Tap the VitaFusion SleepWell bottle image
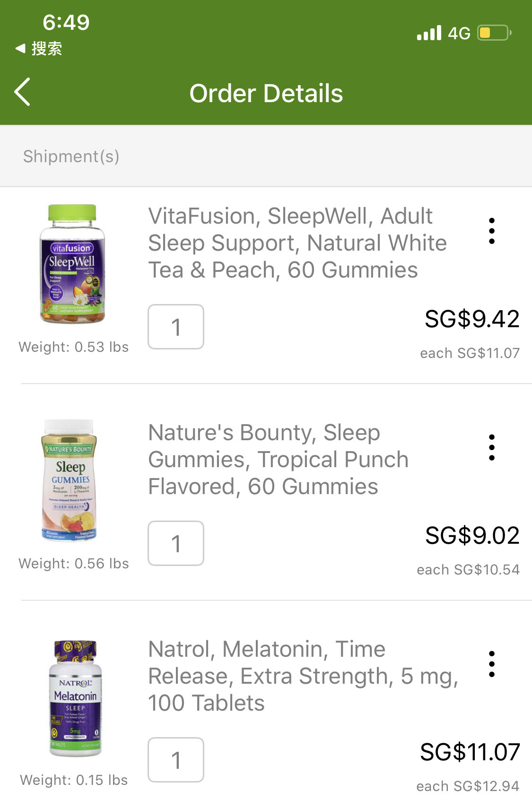The height and width of the screenshot is (809, 532). pos(73,264)
